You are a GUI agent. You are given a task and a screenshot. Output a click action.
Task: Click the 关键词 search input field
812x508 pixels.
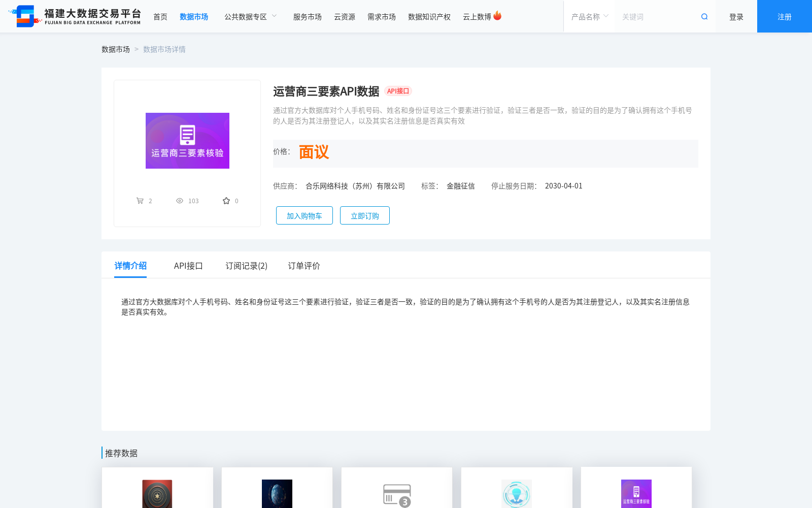(657, 17)
